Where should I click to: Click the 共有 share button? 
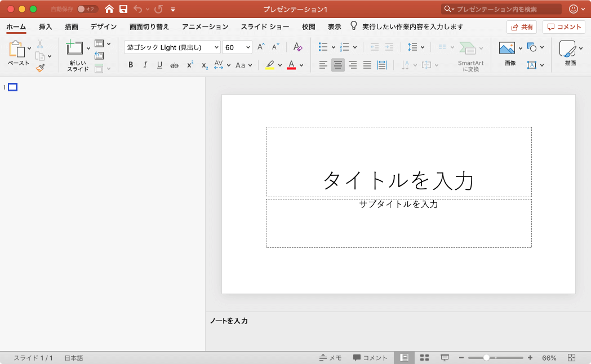click(522, 27)
